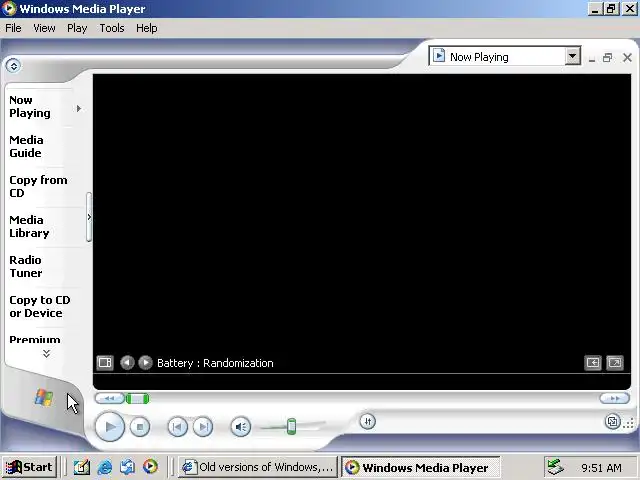Click the system tray network icon
Screen dimensions: 640x480
coord(555,467)
